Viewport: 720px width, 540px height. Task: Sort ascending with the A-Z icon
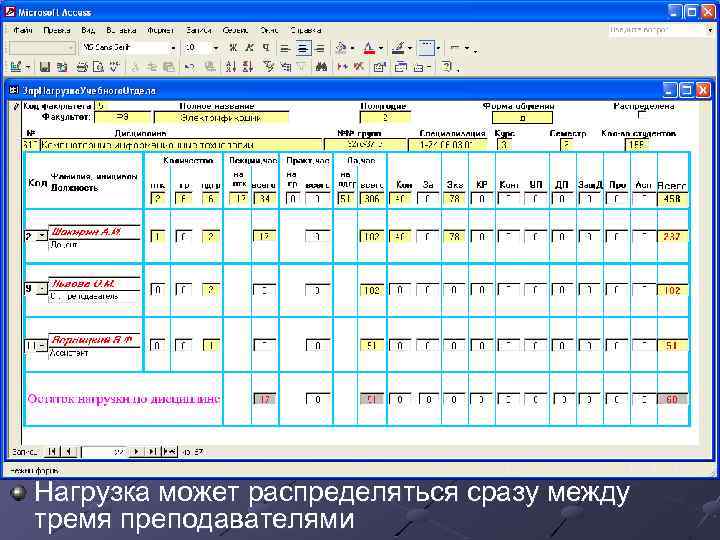(231, 67)
